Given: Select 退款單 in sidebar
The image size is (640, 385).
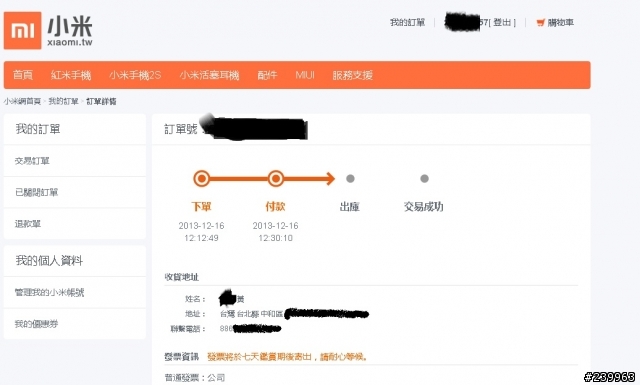Looking at the screenshot, I should pos(28,224).
